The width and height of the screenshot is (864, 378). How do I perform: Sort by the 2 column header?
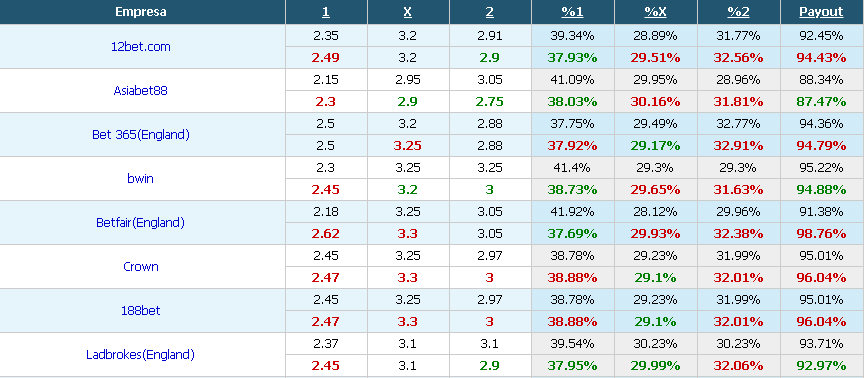(490, 12)
